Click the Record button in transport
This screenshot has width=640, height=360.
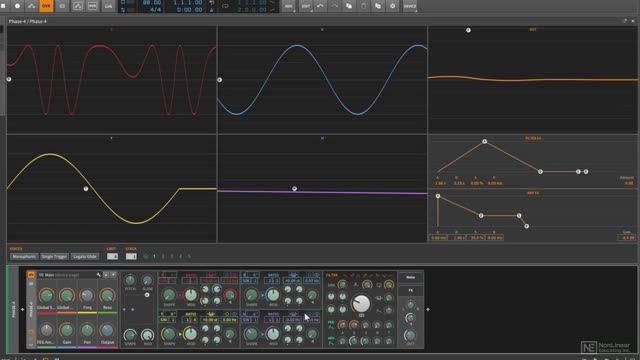click(x=18, y=6)
